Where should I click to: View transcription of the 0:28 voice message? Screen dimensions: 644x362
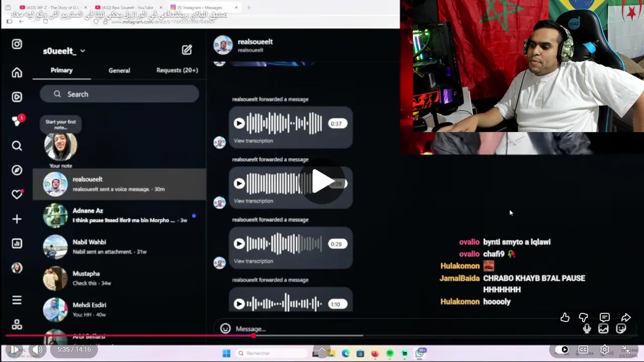pyautogui.click(x=254, y=261)
